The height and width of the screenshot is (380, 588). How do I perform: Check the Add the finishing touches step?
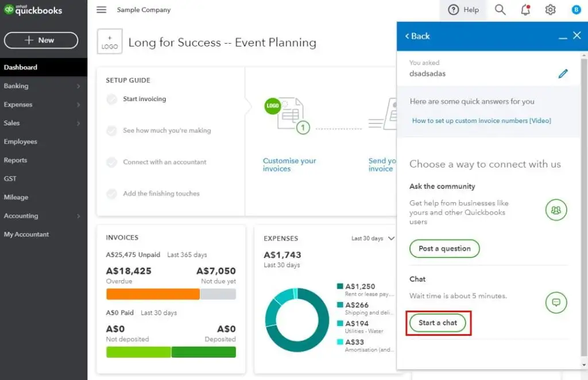point(112,194)
